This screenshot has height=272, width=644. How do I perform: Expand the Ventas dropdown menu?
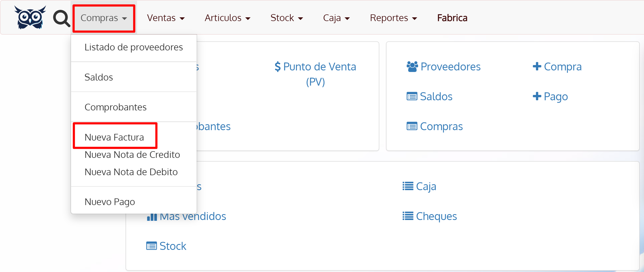tap(165, 18)
